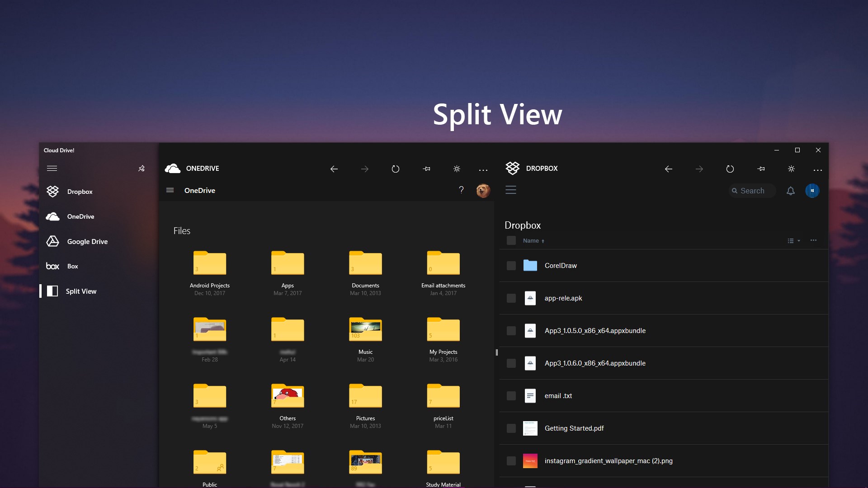Unpin the sidebar with the pin icon

click(x=141, y=169)
